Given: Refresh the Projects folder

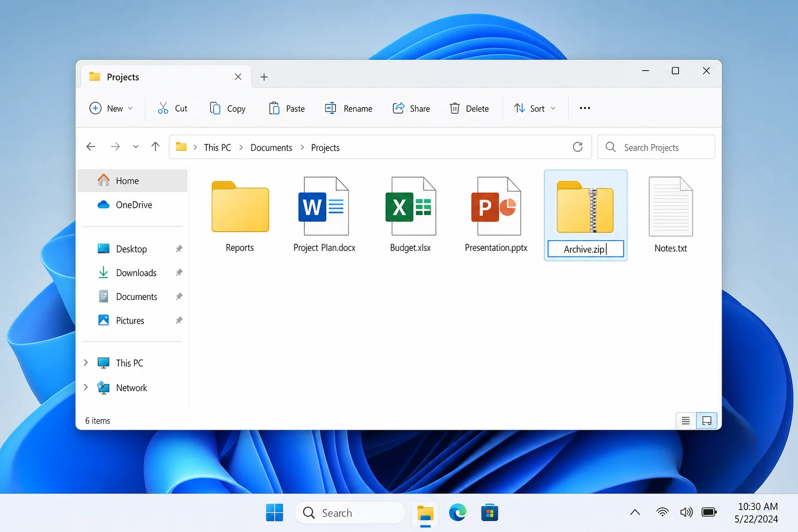Looking at the screenshot, I should coord(578,147).
